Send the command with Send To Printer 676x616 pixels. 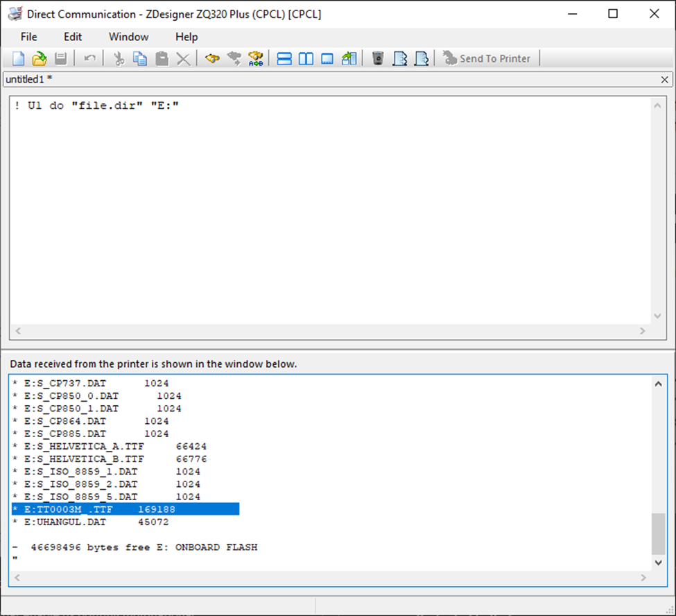[x=487, y=58]
